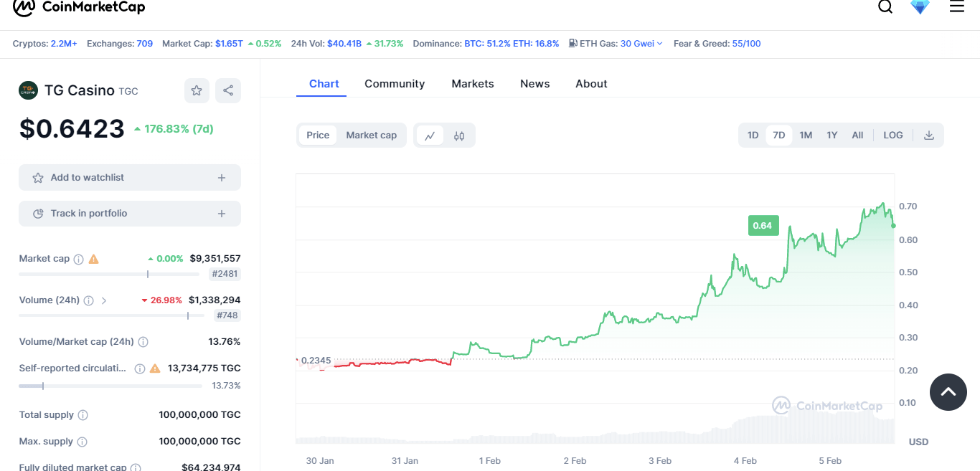This screenshot has height=471, width=980.
Task: Switch to candlestick chart view
Action: coord(459,135)
